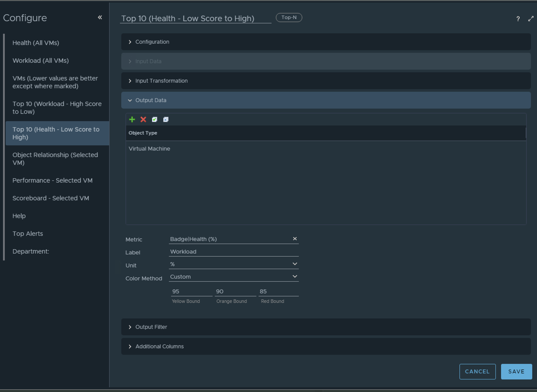The image size is (537, 392).
Task: Expand the Configuration section
Action: coord(152,42)
